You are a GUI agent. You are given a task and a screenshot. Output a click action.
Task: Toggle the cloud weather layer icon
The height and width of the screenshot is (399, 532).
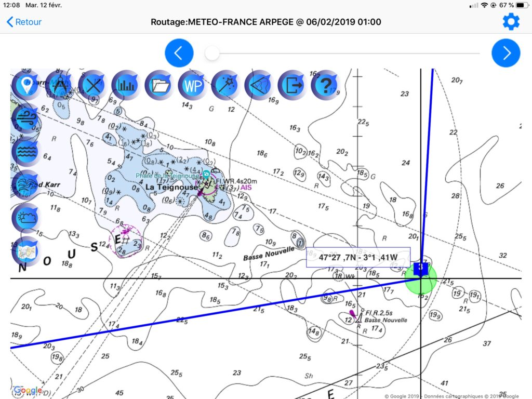27,218
